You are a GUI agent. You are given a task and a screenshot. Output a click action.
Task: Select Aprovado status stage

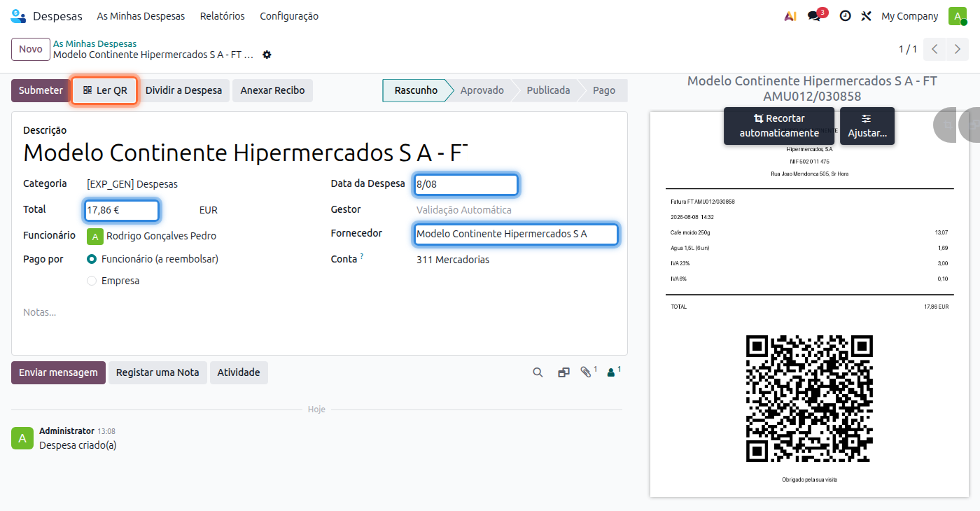[x=482, y=90]
